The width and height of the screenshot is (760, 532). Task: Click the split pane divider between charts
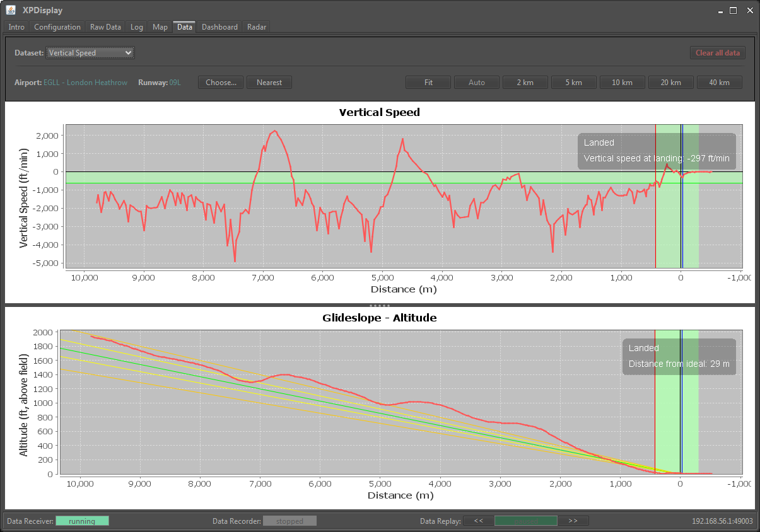pos(380,305)
